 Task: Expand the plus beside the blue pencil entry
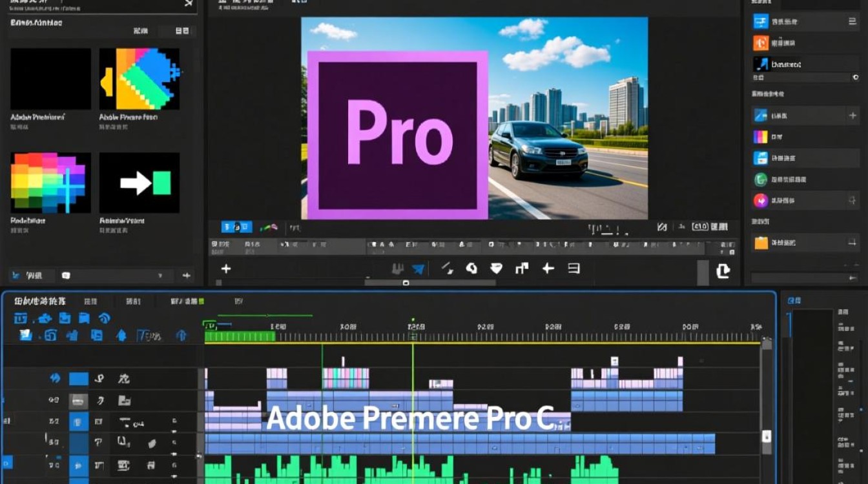coord(852,116)
